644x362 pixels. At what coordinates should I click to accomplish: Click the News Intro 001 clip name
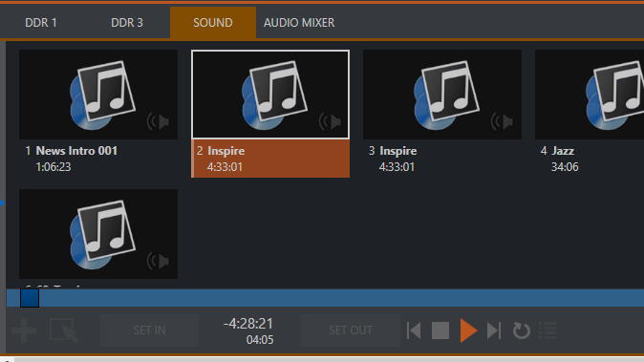(76, 151)
